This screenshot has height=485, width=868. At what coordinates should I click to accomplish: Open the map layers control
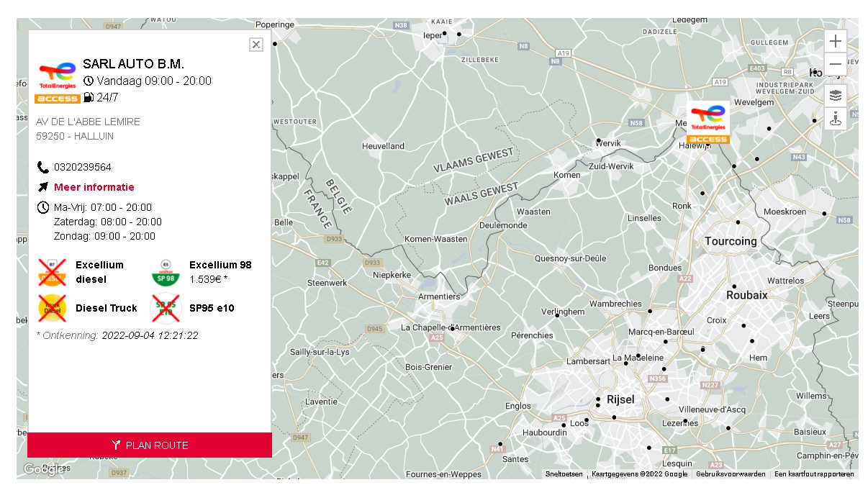click(x=836, y=95)
